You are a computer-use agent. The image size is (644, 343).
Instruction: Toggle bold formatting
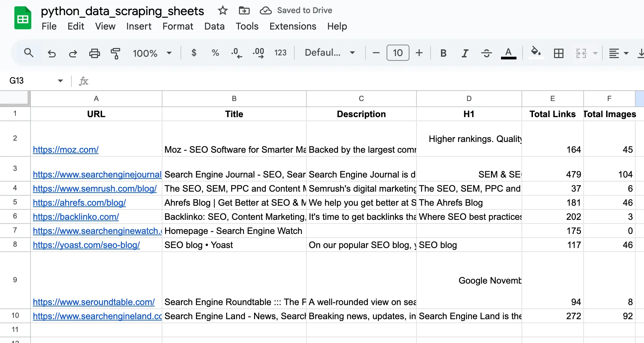[x=443, y=53]
